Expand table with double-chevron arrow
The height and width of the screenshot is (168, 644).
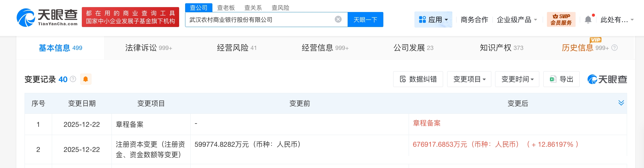pyautogui.click(x=621, y=103)
